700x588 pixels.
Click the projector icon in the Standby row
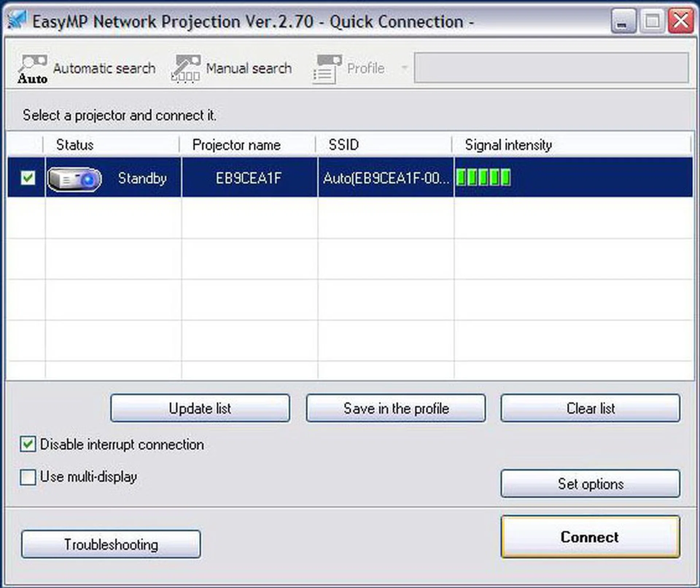[74, 178]
